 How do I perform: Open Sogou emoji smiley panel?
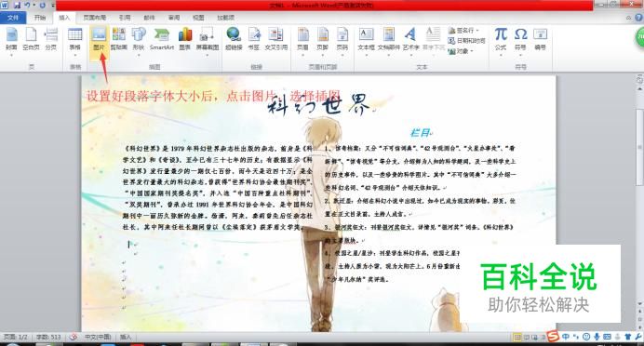pos(586,337)
